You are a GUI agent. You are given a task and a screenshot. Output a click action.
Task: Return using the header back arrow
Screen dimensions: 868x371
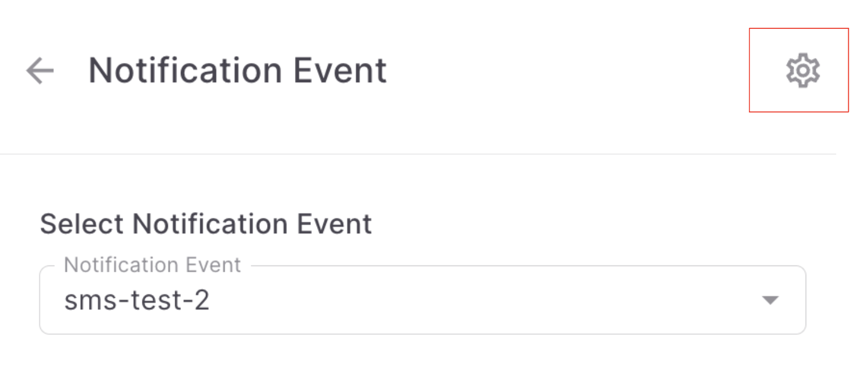(40, 71)
